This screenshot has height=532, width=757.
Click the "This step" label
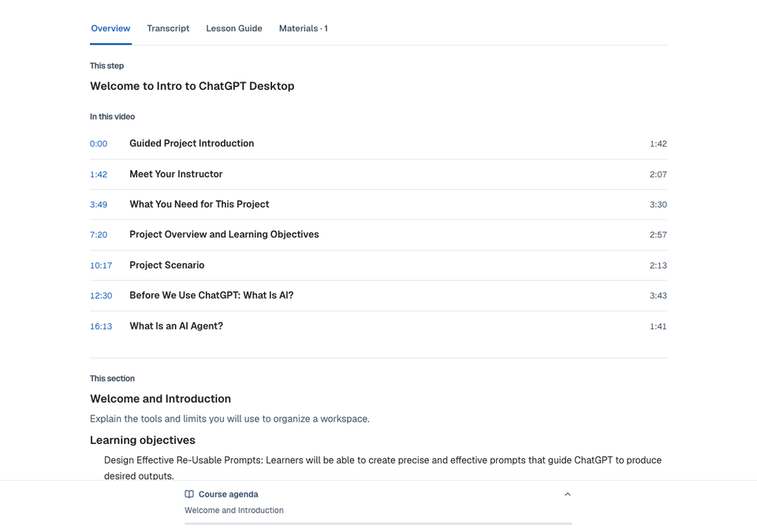(106, 65)
